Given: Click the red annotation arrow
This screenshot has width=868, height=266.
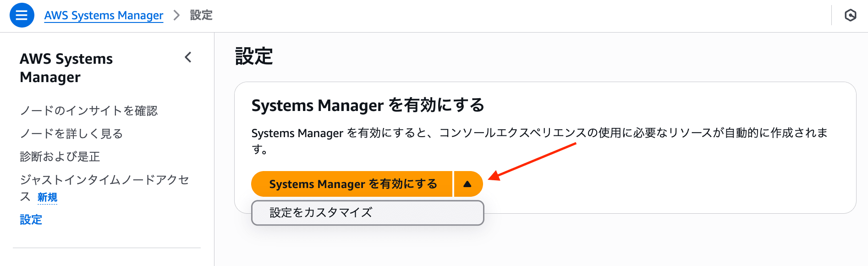Looking at the screenshot, I should click(x=533, y=161).
